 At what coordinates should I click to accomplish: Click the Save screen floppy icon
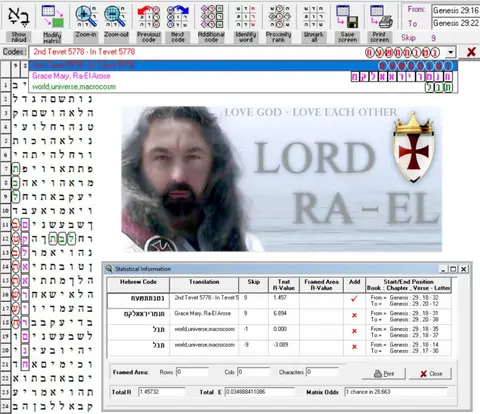click(347, 16)
